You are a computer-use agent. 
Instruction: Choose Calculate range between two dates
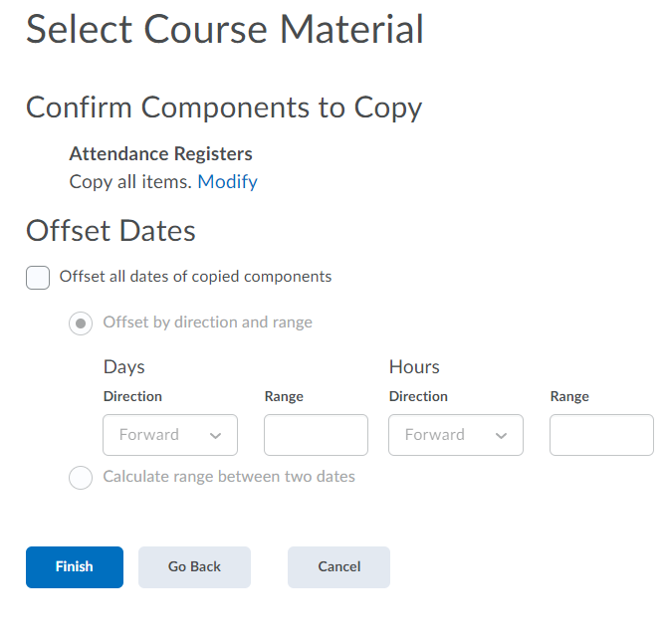[81, 478]
